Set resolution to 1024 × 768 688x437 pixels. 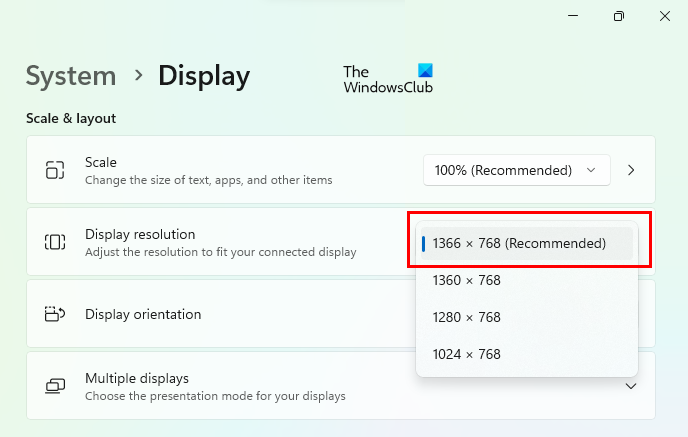click(x=467, y=354)
